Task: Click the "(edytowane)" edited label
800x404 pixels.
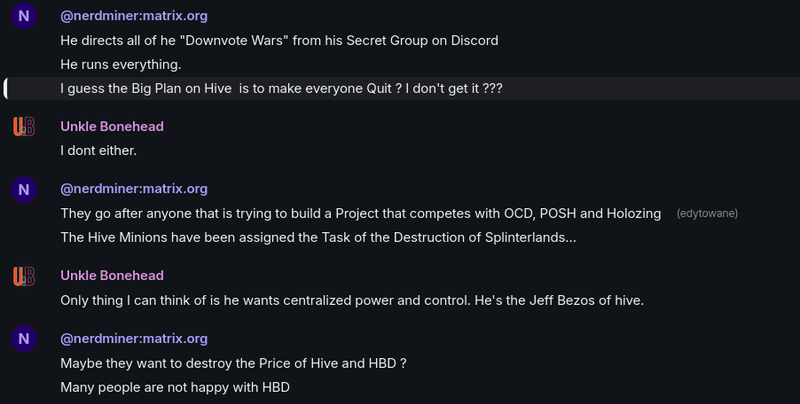Action: [707, 214]
